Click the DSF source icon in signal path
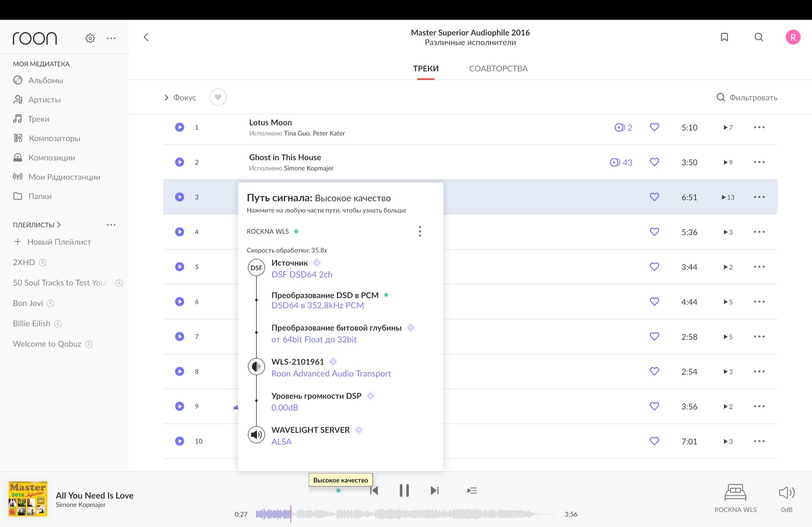The width and height of the screenshot is (812, 527). 256,268
